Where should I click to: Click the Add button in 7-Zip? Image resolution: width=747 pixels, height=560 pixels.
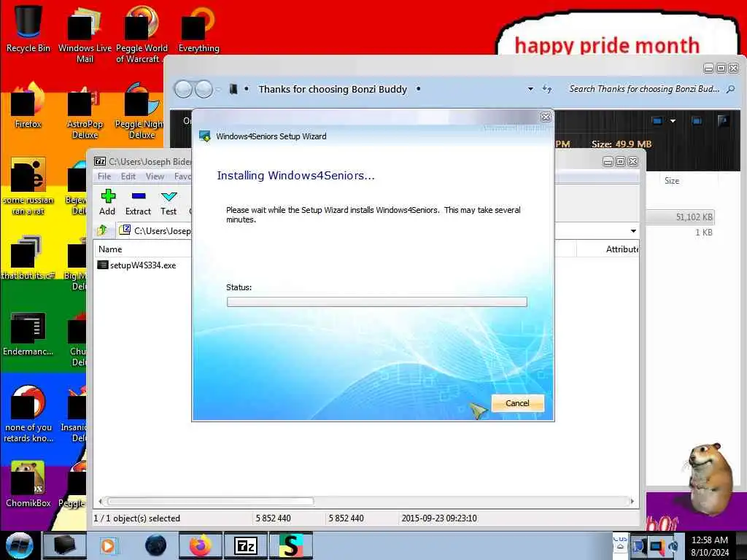[x=108, y=202]
